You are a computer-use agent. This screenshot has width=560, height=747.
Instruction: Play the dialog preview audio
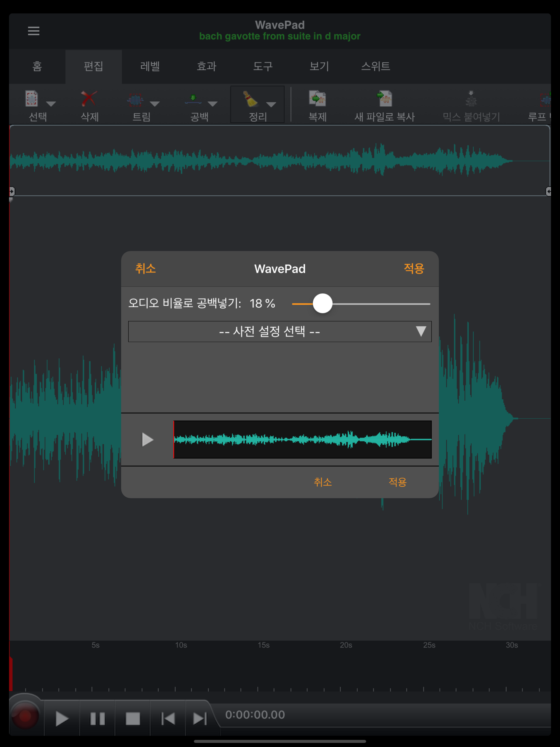point(147,439)
